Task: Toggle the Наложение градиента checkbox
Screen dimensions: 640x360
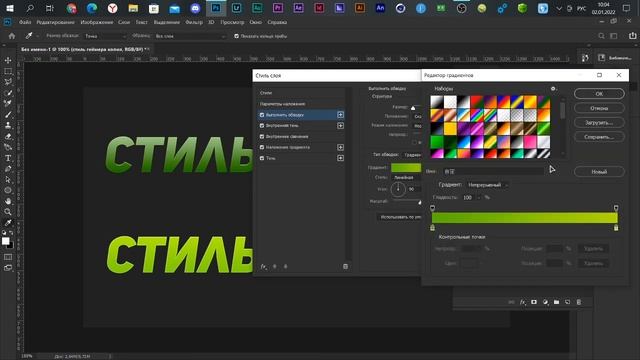Action: click(x=262, y=147)
